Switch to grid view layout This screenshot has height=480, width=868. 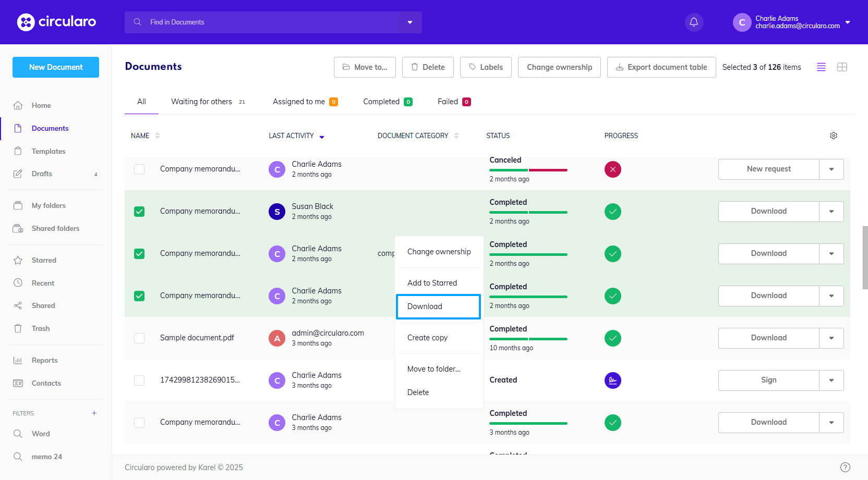pyautogui.click(x=842, y=67)
